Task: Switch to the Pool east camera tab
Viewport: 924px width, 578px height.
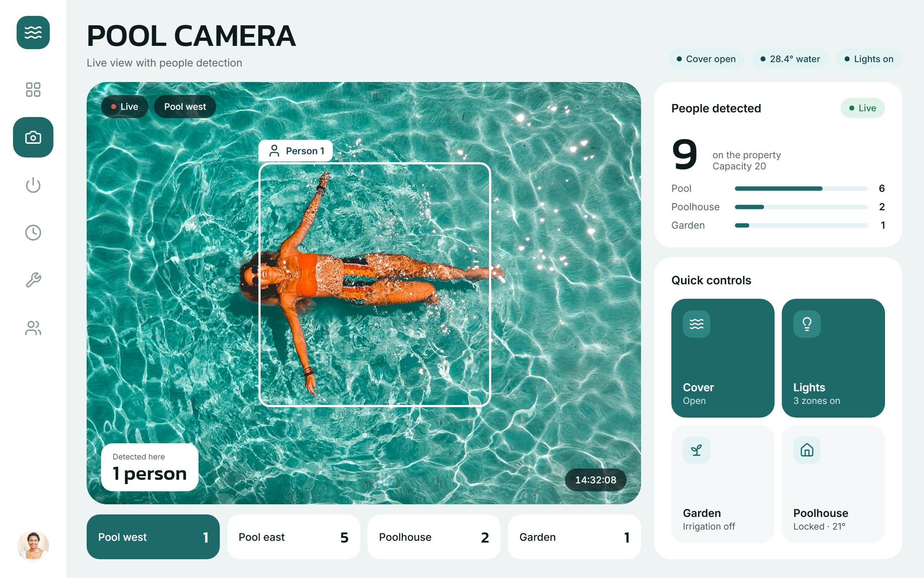Action: pyautogui.click(x=293, y=537)
